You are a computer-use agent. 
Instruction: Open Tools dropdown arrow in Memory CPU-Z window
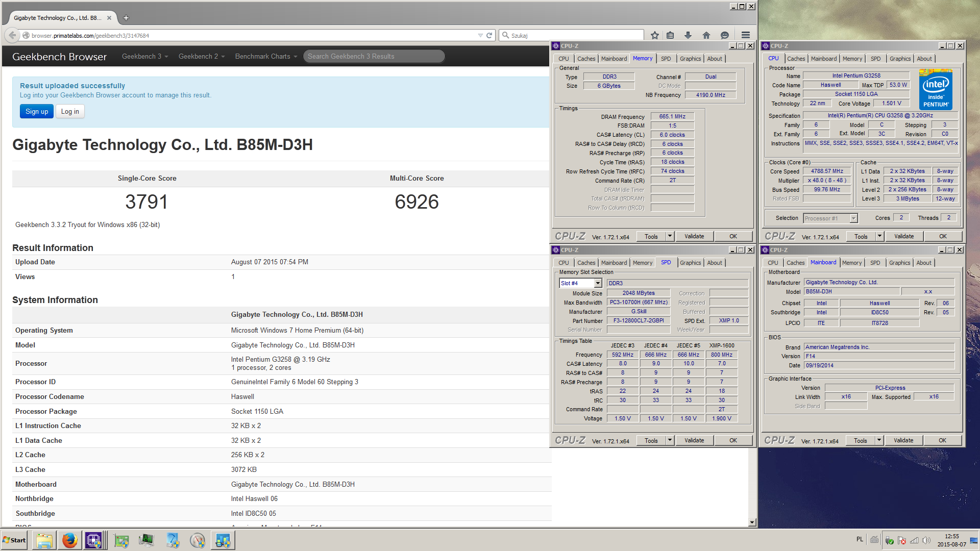click(x=670, y=236)
